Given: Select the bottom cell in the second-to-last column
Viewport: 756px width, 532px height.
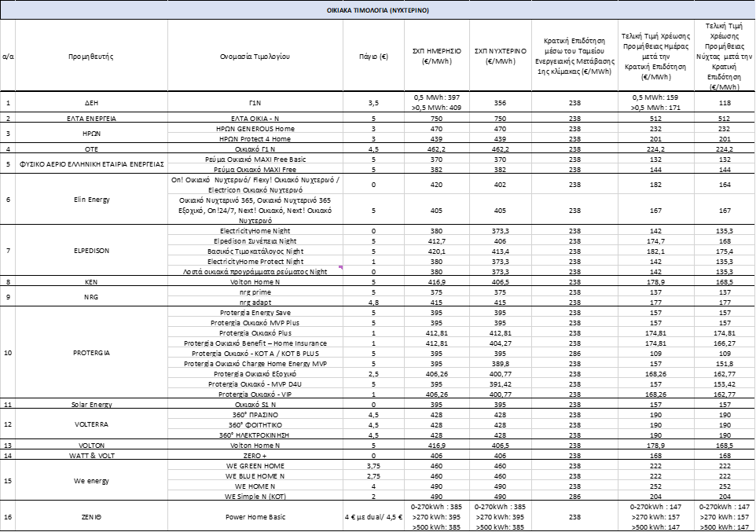Looking at the screenshot, I should pos(656,515).
